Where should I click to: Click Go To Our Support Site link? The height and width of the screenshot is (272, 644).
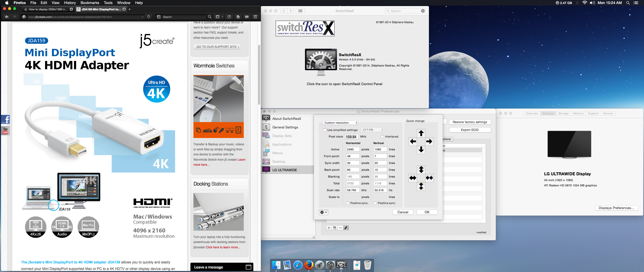pyautogui.click(x=217, y=47)
